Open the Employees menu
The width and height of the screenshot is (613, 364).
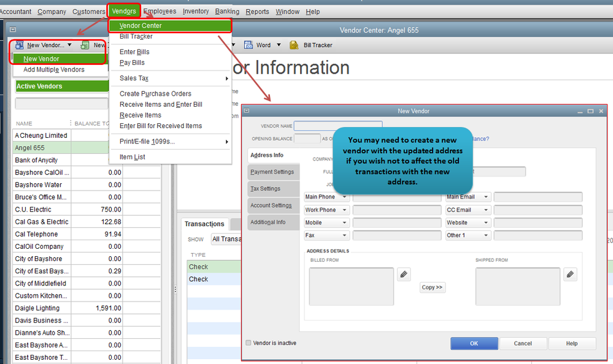(x=160, y=11)
